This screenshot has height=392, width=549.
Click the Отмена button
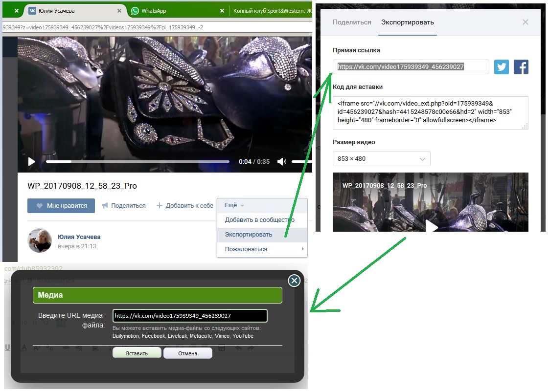click(188, 353)
